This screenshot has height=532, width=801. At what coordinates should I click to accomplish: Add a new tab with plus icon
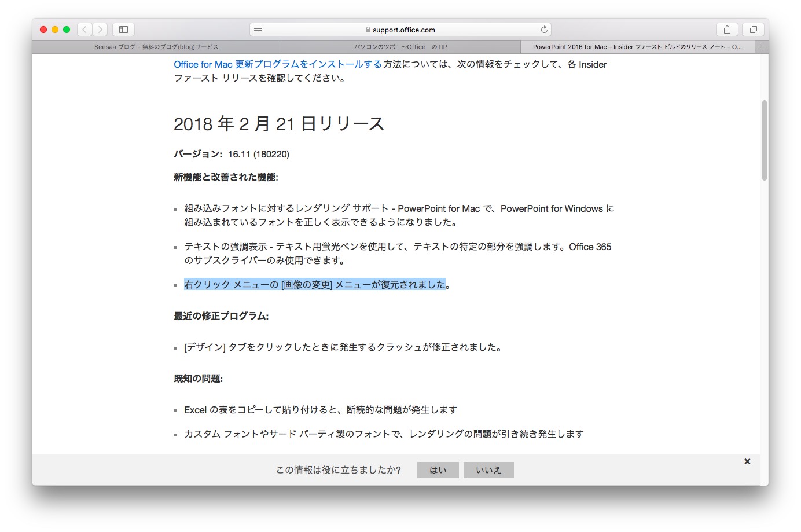pyautogui.click(x=762, y=47)
